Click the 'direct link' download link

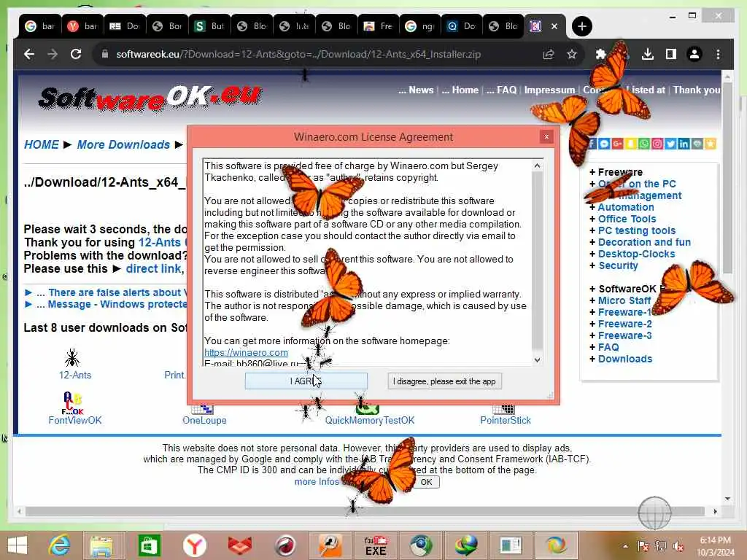pos(153,268)
